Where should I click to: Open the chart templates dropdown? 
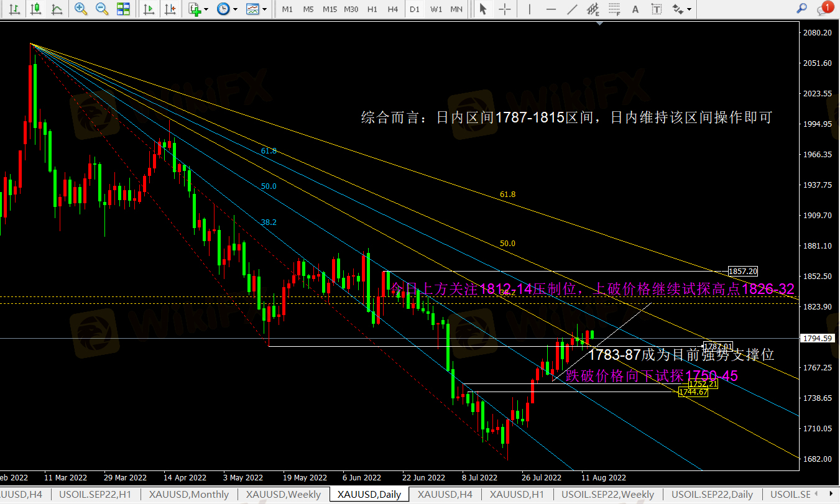(x=256, y=9)
